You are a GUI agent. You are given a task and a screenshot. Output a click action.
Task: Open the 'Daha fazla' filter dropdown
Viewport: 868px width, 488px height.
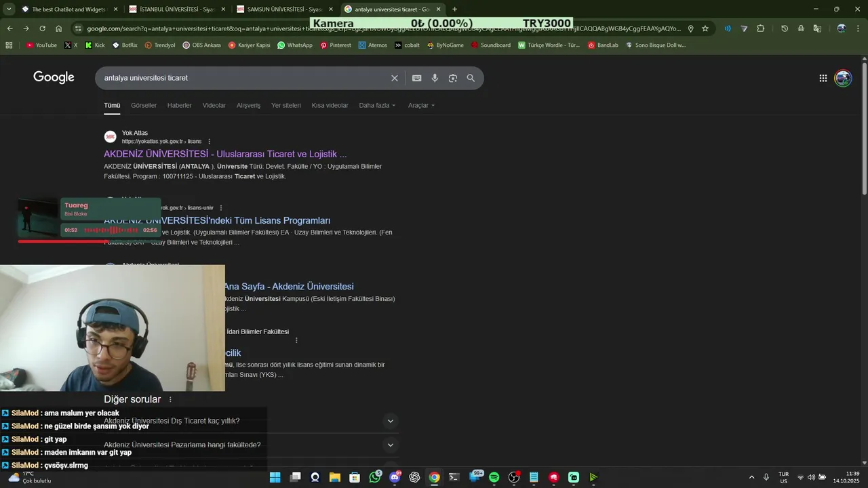(x=377, y=105)
